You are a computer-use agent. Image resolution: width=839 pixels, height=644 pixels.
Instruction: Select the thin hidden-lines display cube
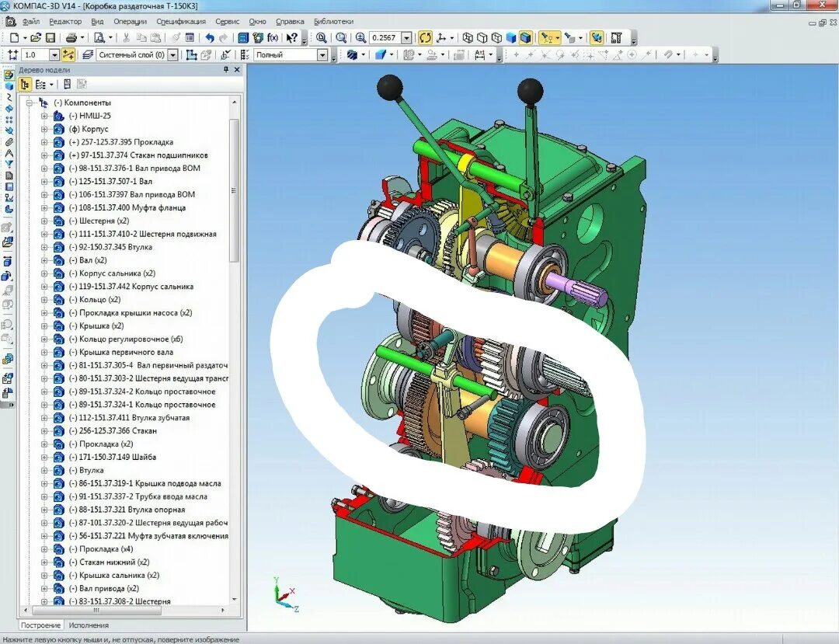tap(496, 38)
